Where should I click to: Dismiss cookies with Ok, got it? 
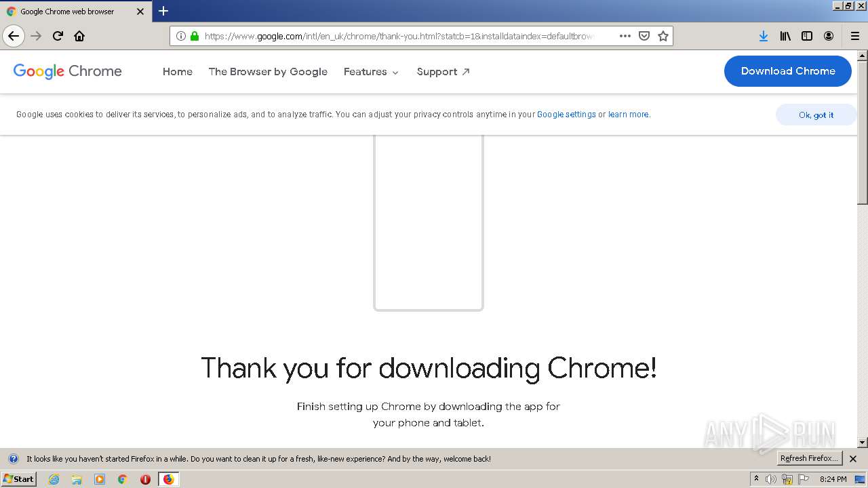click(816, 115)
